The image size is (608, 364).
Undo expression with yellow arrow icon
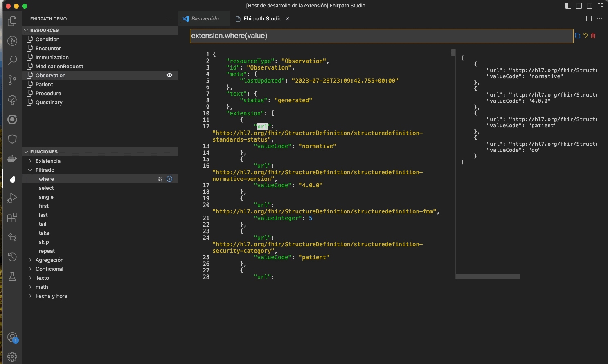coord(585,36)
